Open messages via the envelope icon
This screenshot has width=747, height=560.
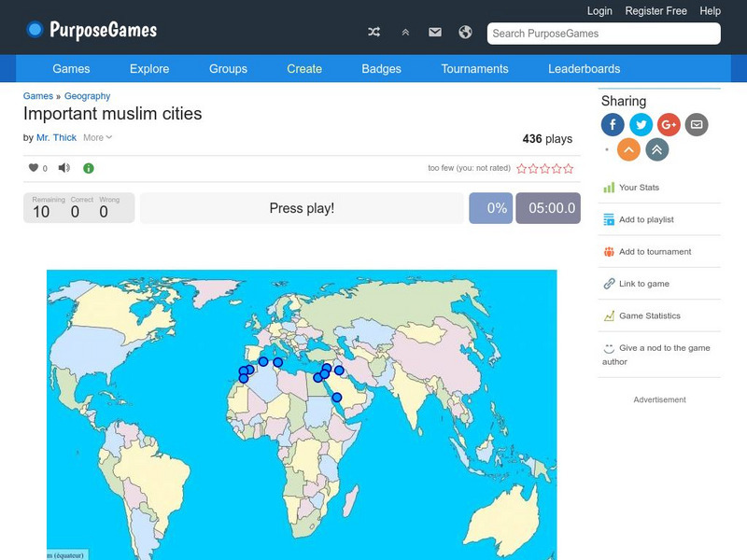435,33
